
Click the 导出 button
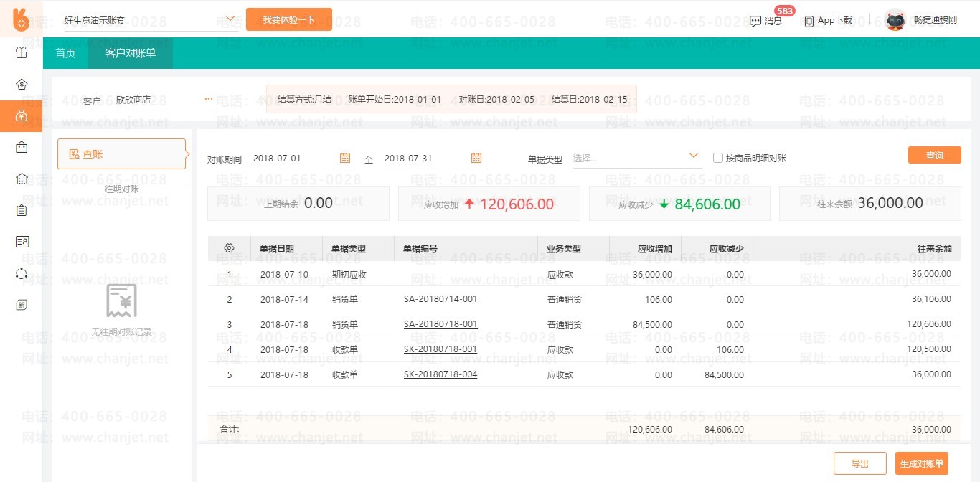click(860, 464)
